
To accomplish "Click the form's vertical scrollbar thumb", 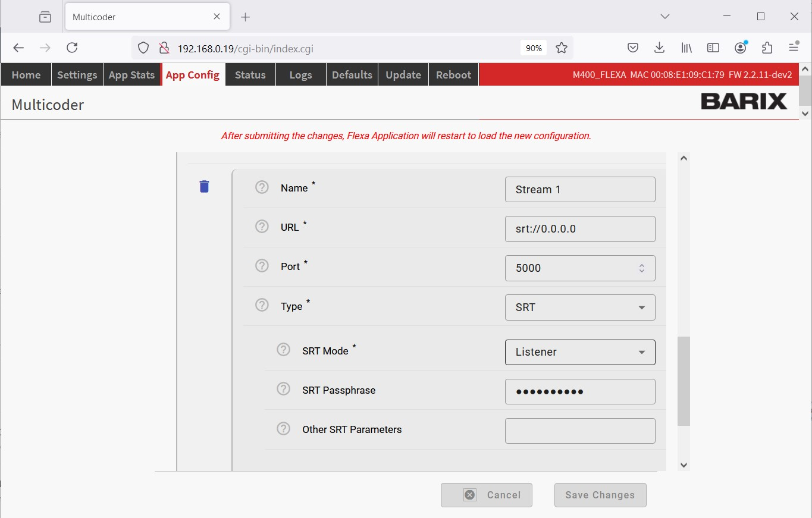I will point(684,381).
